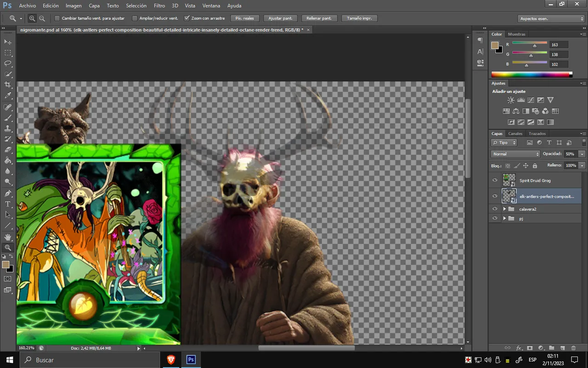The width and height of the screenshot is (588, 368).
Task: Toggle Quick Mask mode
Action: pos(8,279)
